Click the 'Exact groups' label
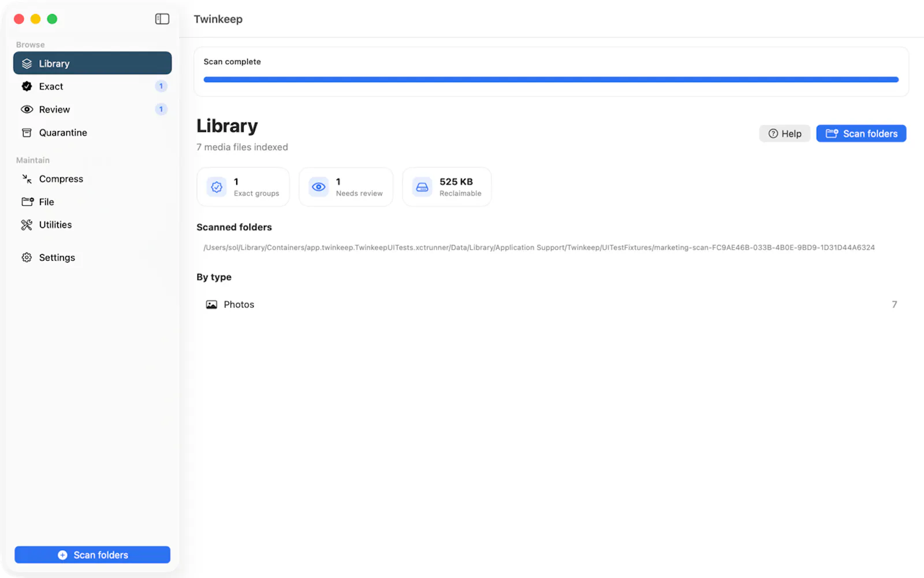Image resolution: width=924 pixels, height=578 pixels. click(256, 194)
